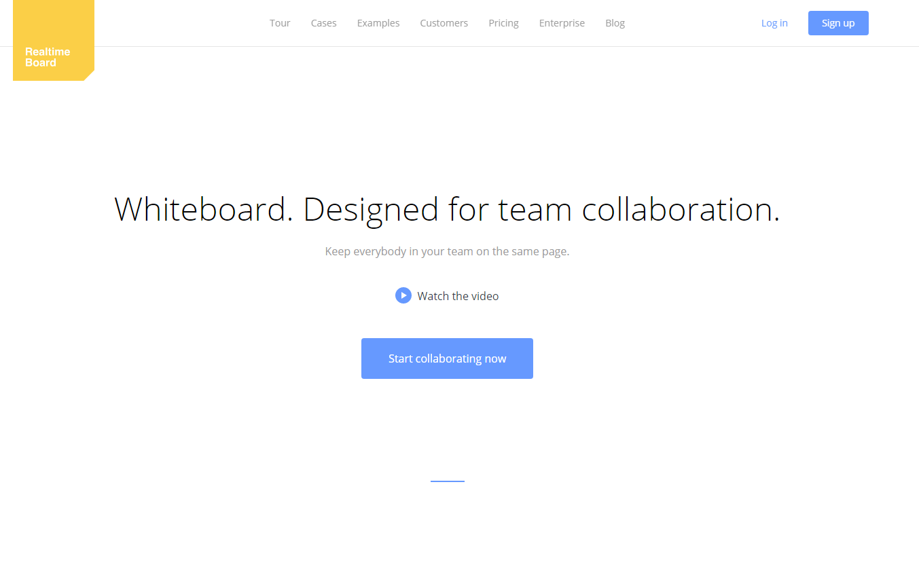Screen dimensions: 919x588
Task: Visit the Blog link
Action: [615, 23]
